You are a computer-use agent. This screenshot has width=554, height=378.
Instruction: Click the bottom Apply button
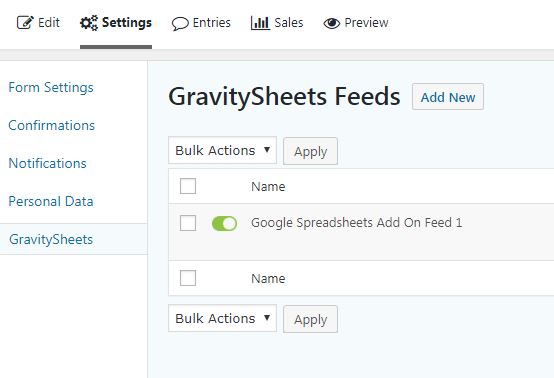tap(310, 319)
